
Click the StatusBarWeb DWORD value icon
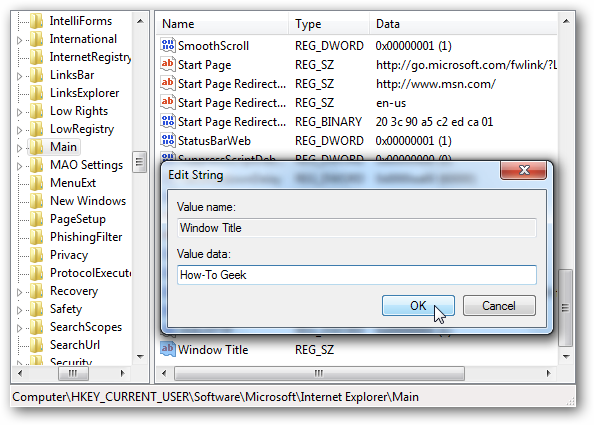[167, 141]
